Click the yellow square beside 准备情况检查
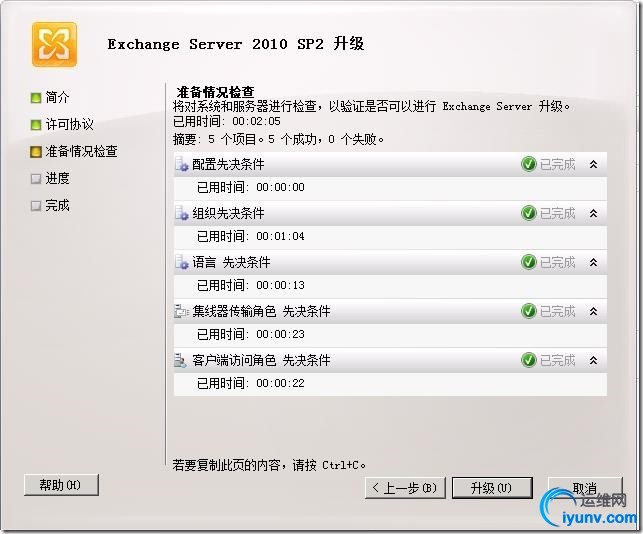Image resolution: width=643 pixels, height=534 pixels. pyautogui.click(x=36, y=152)
